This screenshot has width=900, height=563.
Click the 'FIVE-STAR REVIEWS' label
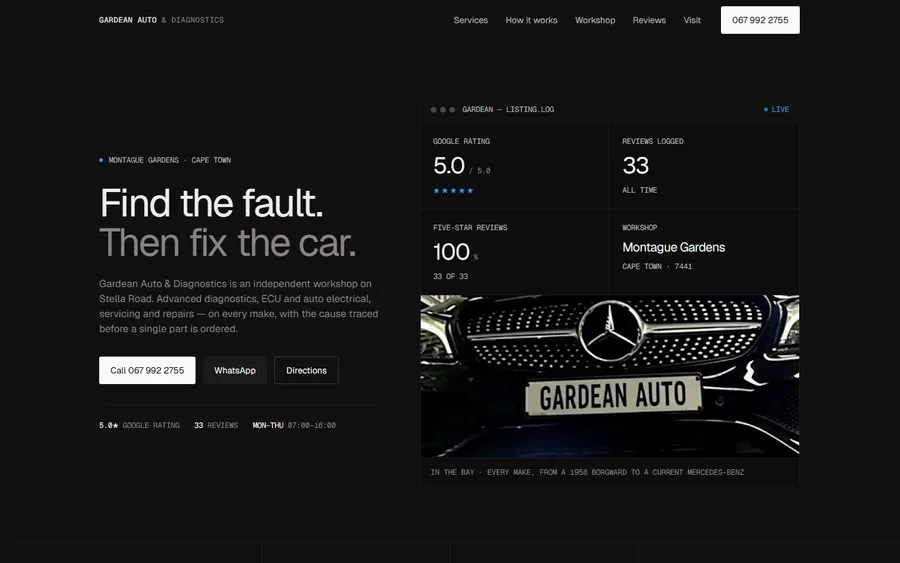pyautogui.click(x=470, y=228)
